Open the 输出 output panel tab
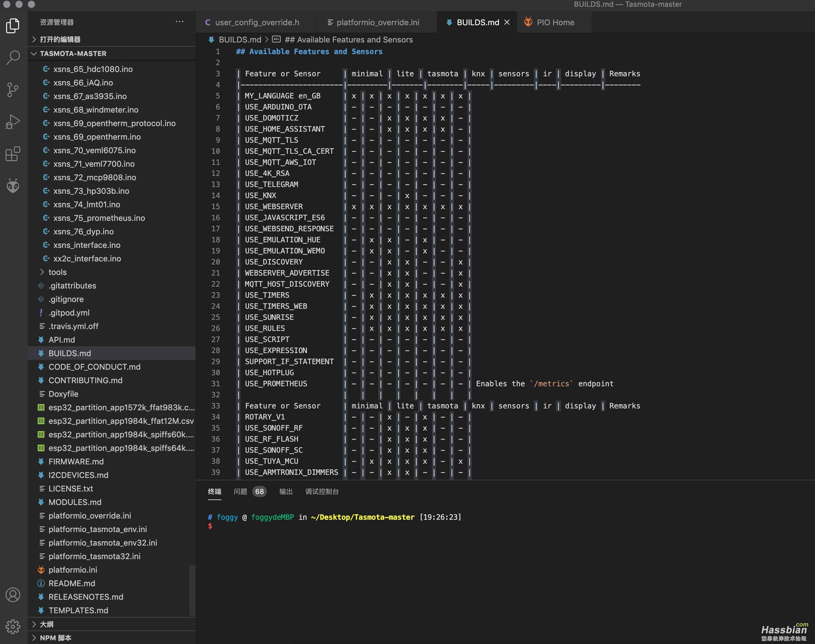The width and height of the screenshot is (815, 644). [x=286, y=491]
